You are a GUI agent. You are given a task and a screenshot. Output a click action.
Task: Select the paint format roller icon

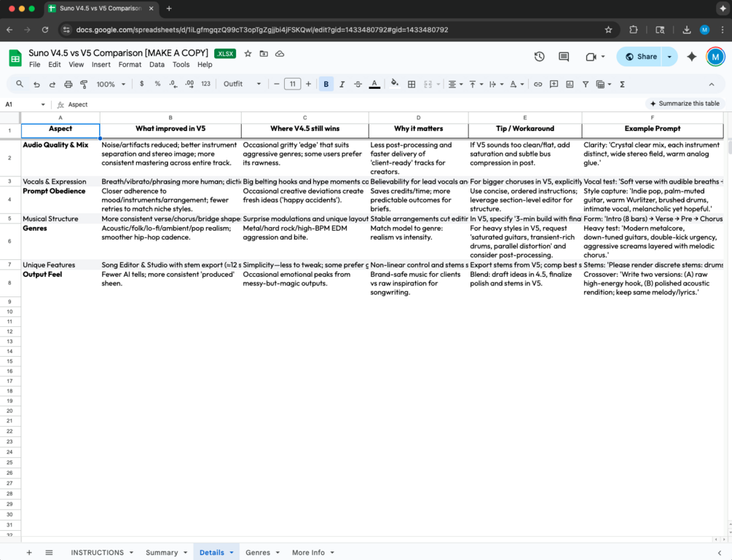point(84,84)
